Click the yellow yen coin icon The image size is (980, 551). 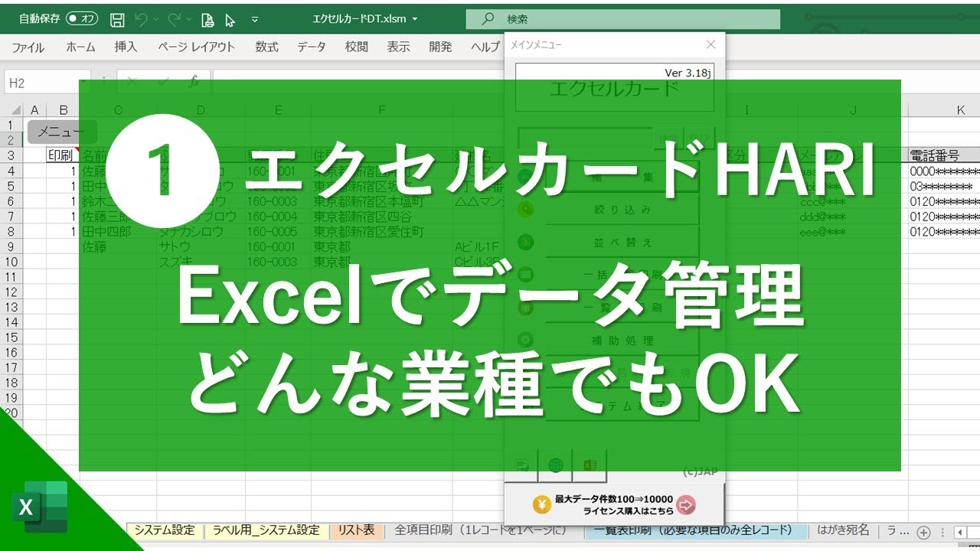tap(541, 504)
